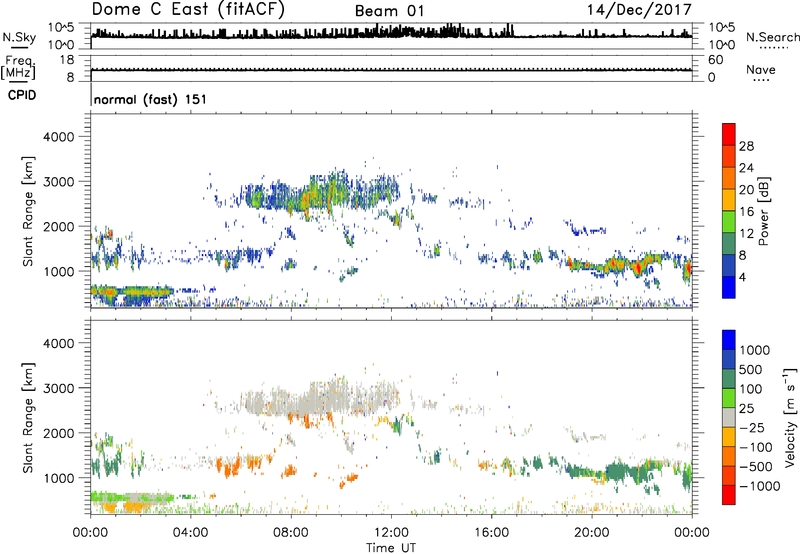Click the "4000" tick in the power panel
The image size is (800, 554).
[58, 137]
